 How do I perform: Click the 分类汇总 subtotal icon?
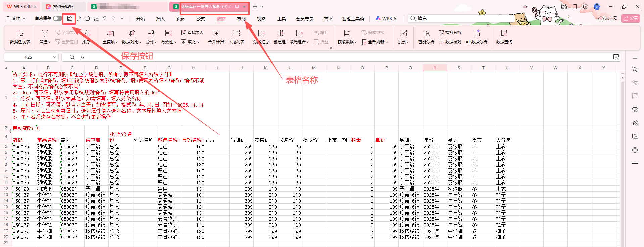pyautogui.click(x=261, y=33)
